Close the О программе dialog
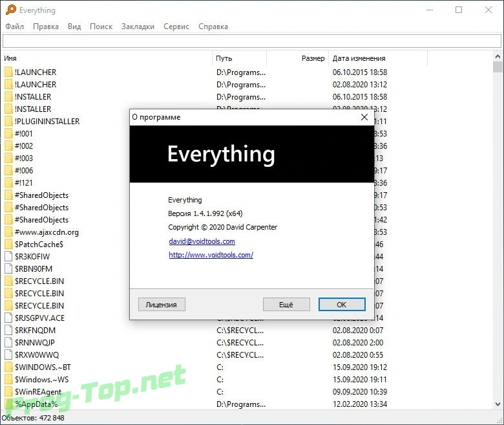Screen dimensions: 504x425 [364, 117]
